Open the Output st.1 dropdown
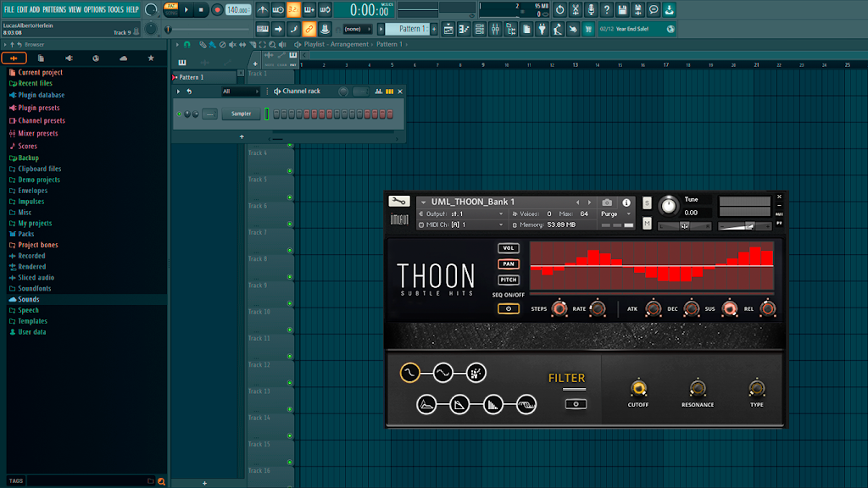The image size is (868, 488). coord(462,214)
